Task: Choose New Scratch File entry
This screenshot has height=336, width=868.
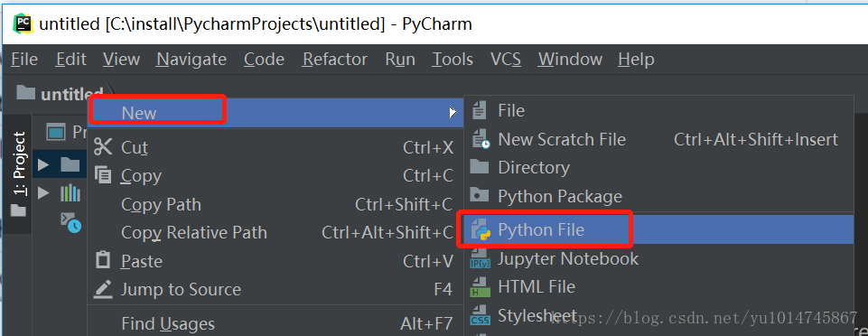Action: [x=658, y=139]
